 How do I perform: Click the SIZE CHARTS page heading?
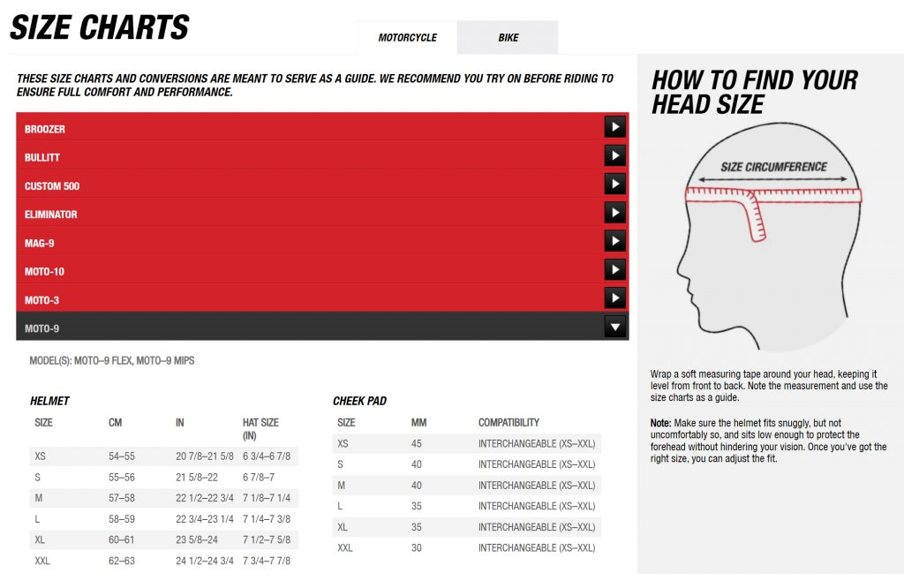click(100, 27)
